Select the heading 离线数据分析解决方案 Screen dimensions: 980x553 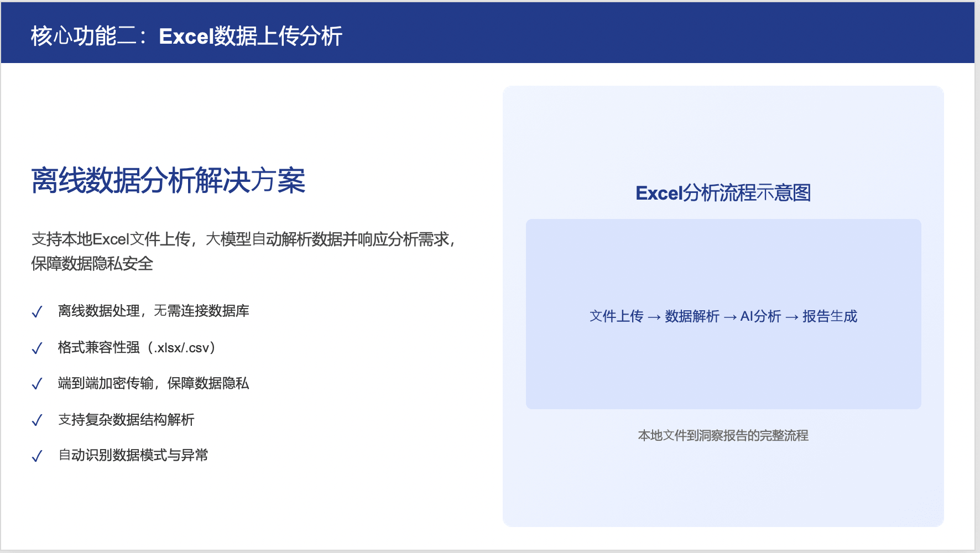[168, 180]
